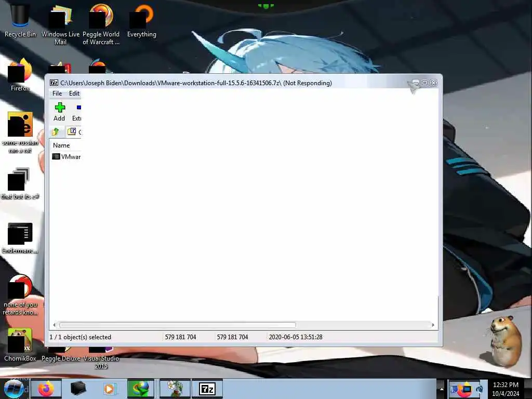The width and height of the screenshot is (532, 399).
Task: Close the not responding 7-Zip window
Action: click(x=433, y=83)
